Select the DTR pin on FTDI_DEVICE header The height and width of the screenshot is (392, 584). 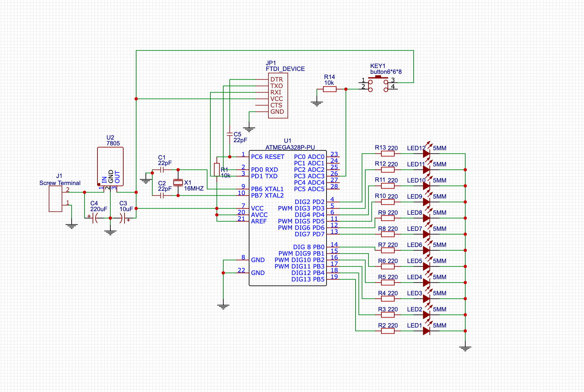(x=277, y=80)
